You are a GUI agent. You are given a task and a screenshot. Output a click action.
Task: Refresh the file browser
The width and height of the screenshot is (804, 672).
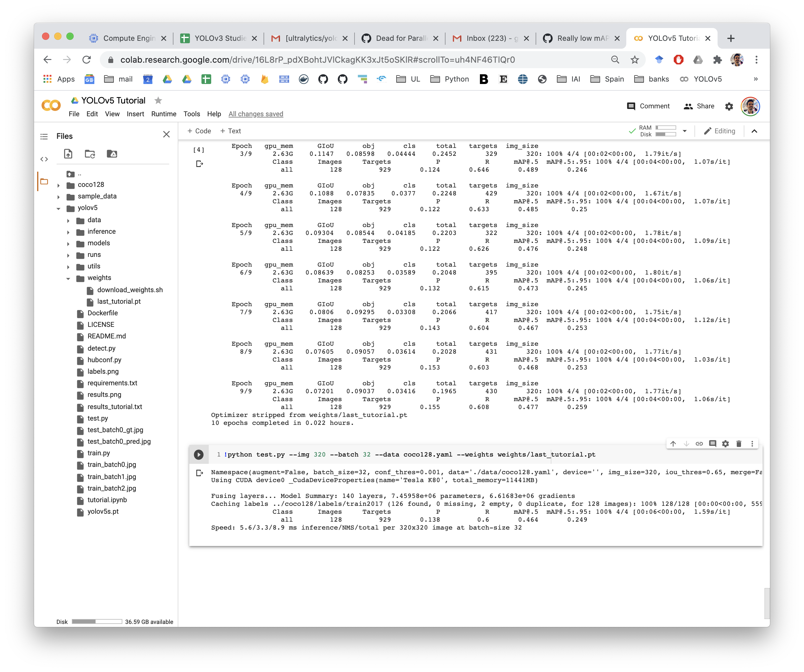(89, 154)
